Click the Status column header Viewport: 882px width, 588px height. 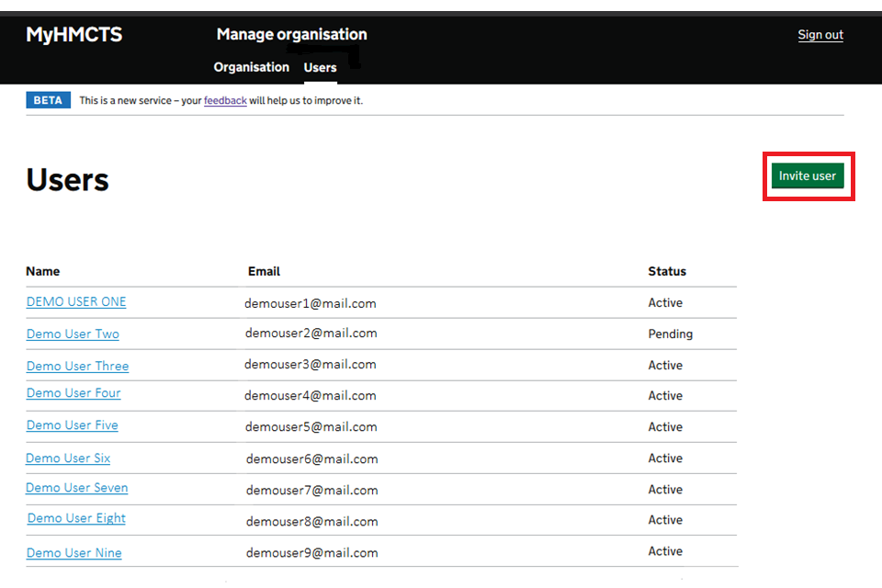point(667,272)
